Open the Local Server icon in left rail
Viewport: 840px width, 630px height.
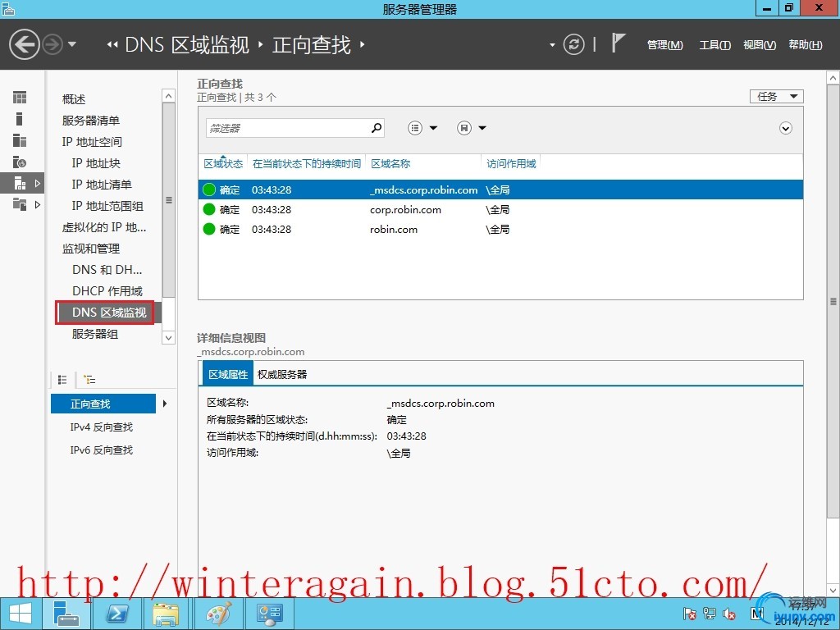pyautogui.click(x=20, y=119)
